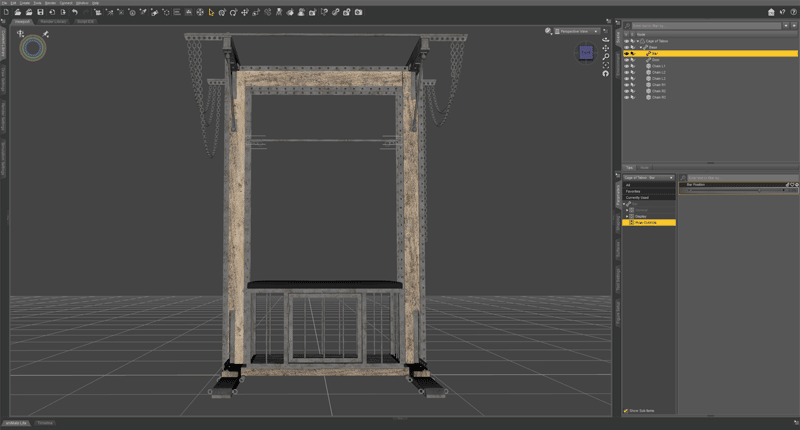800x430 pixels.
Task: Click the rotate tool toolbar icon
Action: point(234,12)
